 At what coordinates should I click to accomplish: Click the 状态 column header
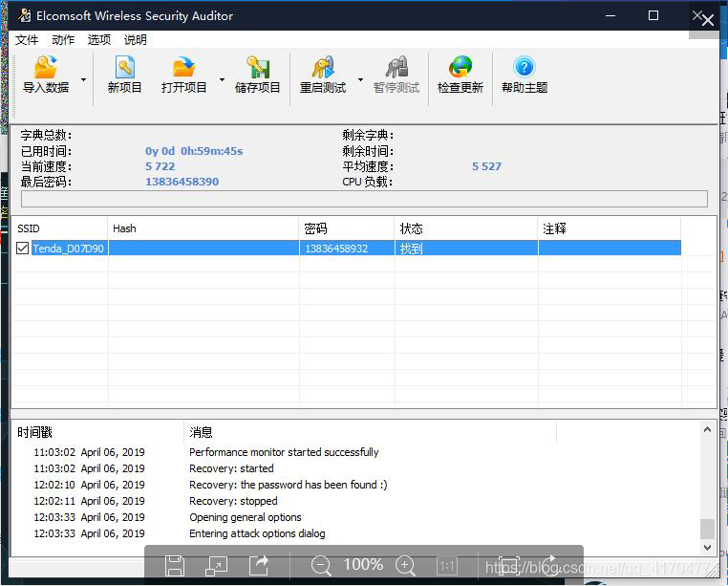click(x=466, y=228)
